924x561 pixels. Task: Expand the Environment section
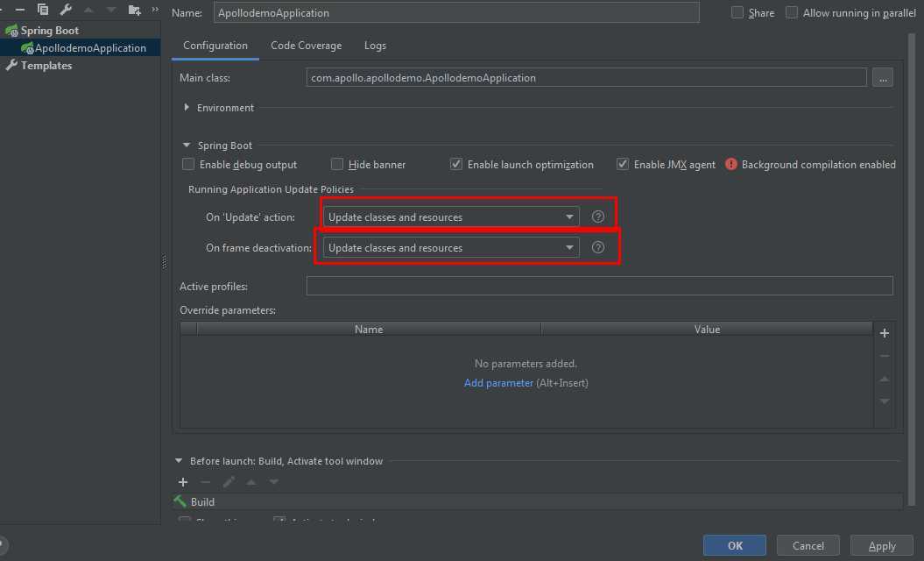pyautogui.click(x=187, y=107)
